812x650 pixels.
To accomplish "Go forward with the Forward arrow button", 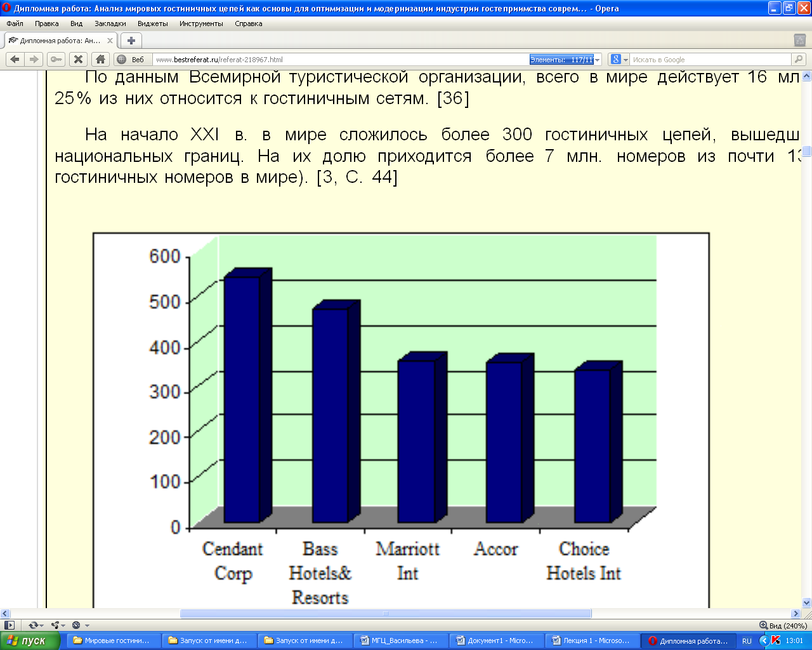I will tap(34, 59).
